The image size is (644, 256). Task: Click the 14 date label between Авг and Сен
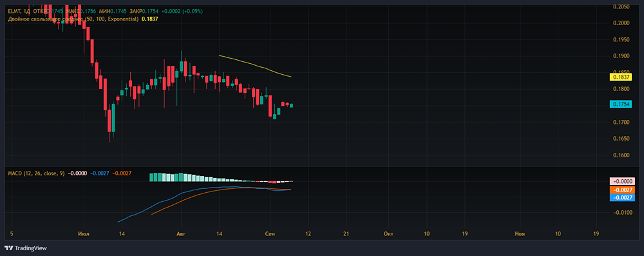click(x=220, y=234)
